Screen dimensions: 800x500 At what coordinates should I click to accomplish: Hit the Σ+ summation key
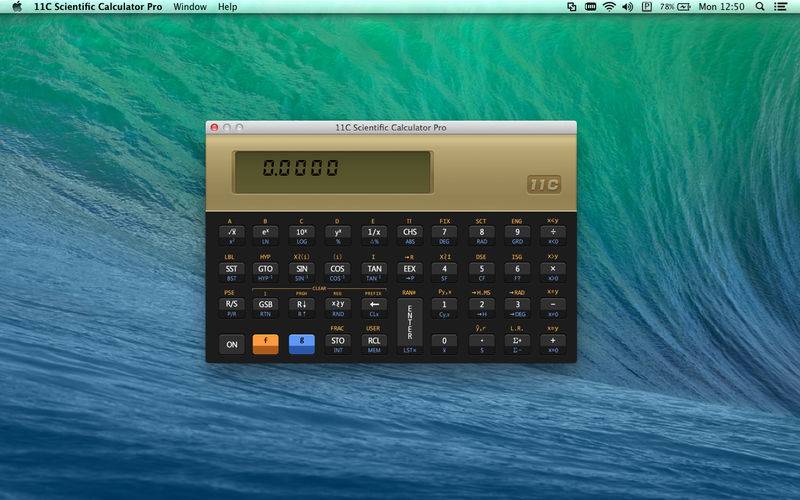tap(517, 344)
